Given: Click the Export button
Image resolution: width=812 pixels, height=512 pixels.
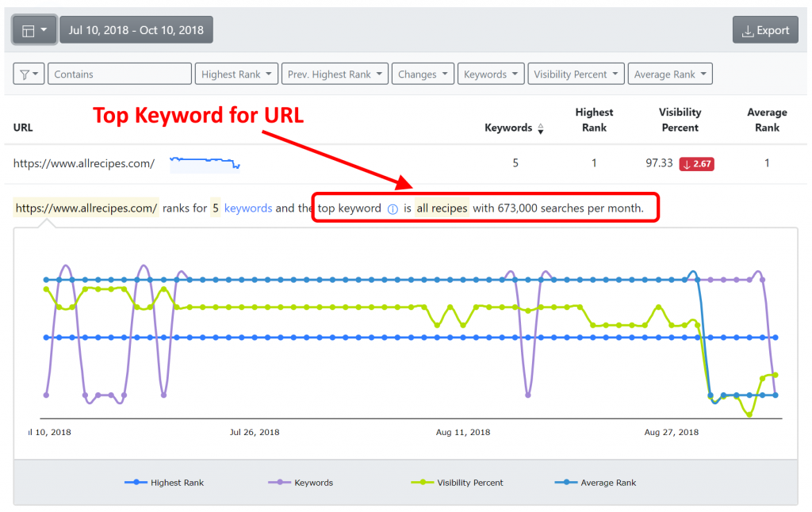Looking at the screenshot, I should coord(765,30).
